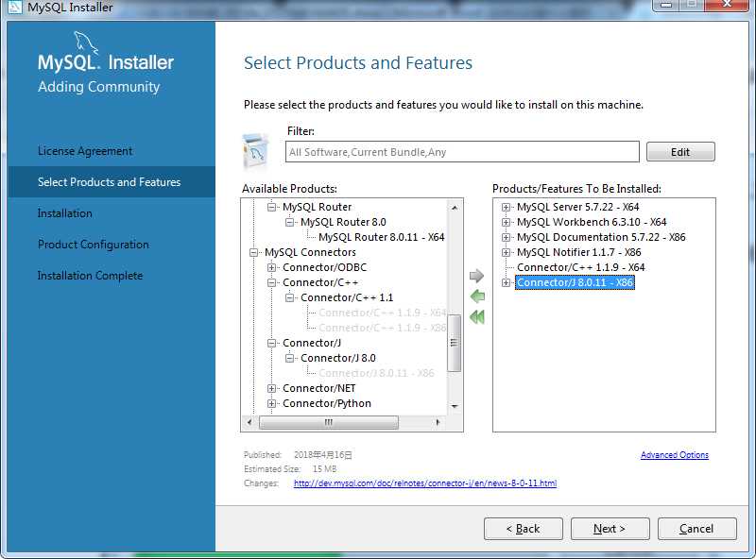Viewport: 756px width, 559px height.
Task: Collapse the MySQL Connectors node
Action: (x=253, y=252)
